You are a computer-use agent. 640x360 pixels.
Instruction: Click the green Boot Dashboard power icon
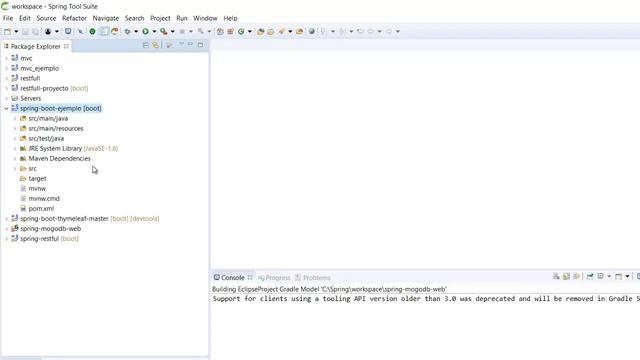[x=92, y=31]
